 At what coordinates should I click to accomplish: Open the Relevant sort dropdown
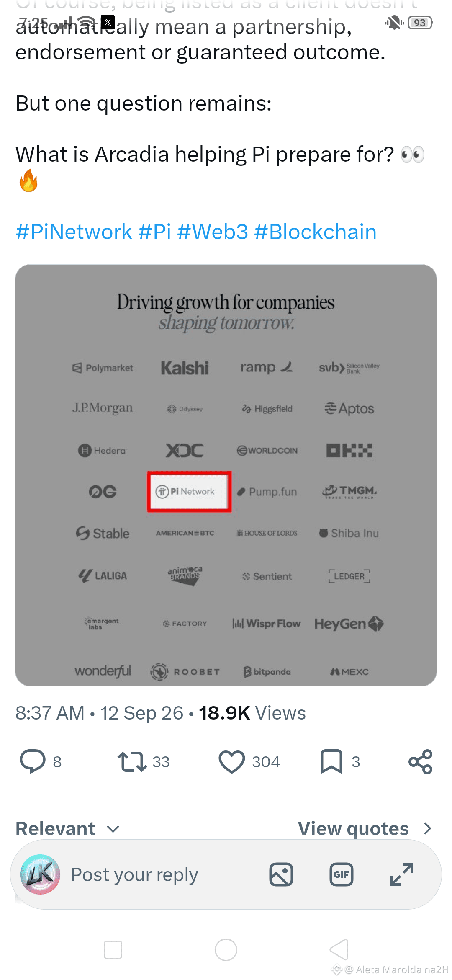pyautogui.click(x=68, y=828)
